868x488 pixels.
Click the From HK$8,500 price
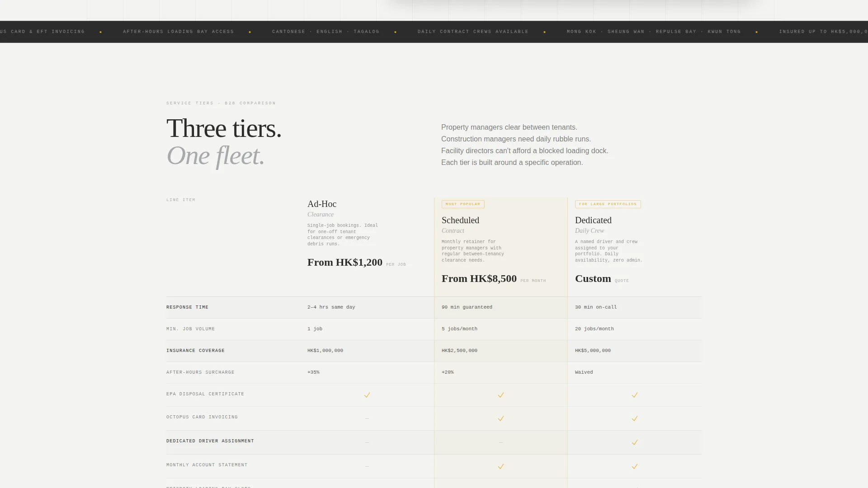(479, 279)
